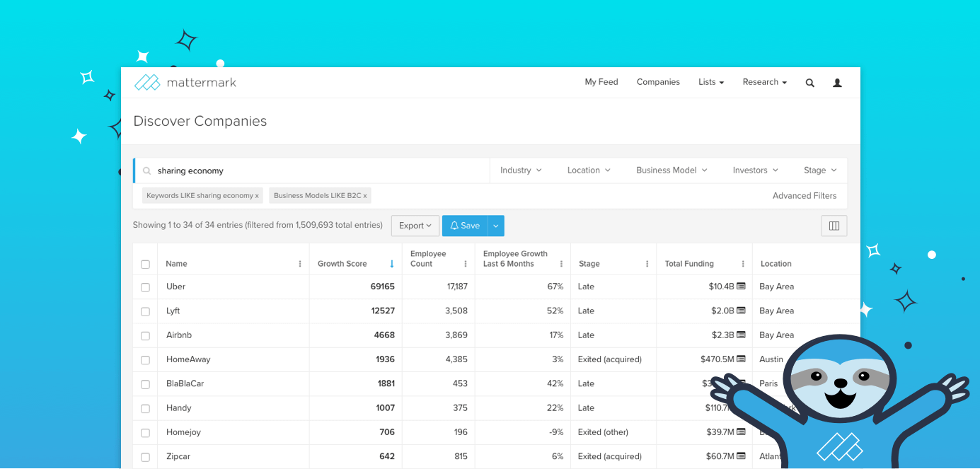Click Airbnb's $2.3B total funding

(722, 335)
